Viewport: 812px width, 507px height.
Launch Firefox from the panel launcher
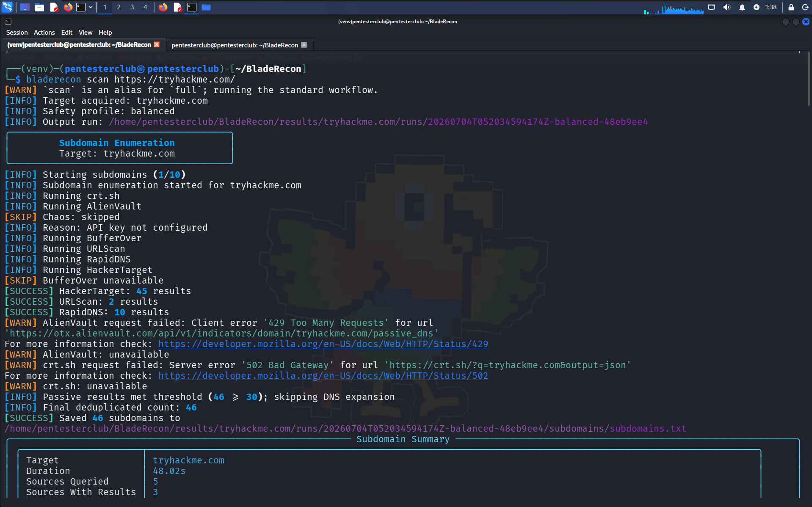tap(68, 7)
